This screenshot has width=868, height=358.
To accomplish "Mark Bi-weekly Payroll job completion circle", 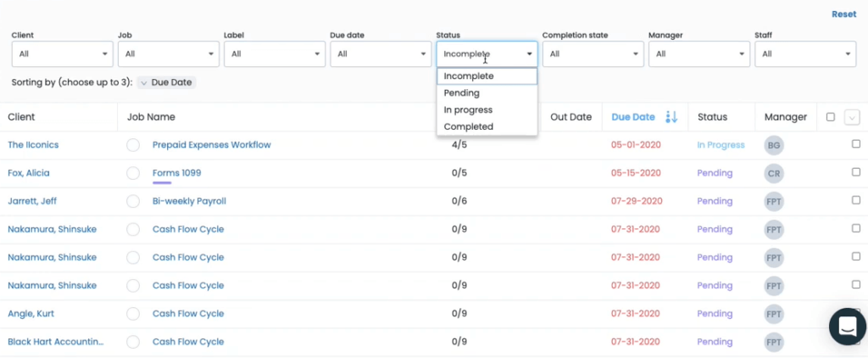I will click(133, 201).
